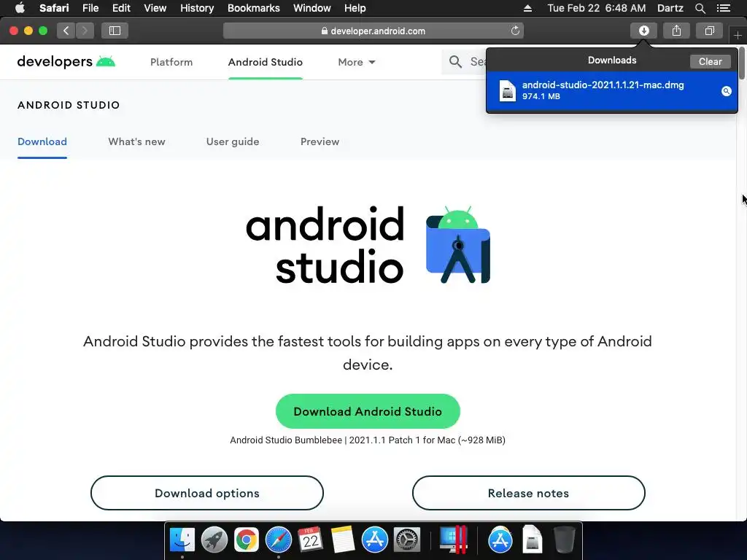Open the Window menu
This screenshot has width=747, height=560.
click(x=311, y=8)
